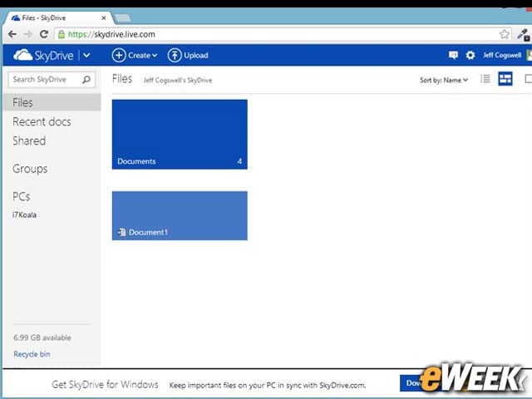532x399 pixels.
Task: Open the settings gear icon
Action: [470, 55]
